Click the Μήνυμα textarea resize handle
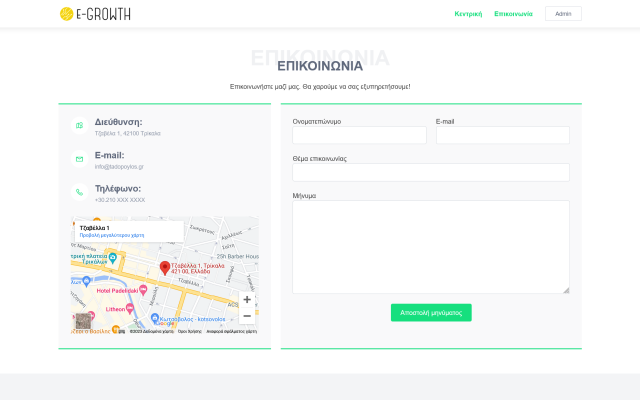Viewport: 640px width, 400px height. point(566,290)
